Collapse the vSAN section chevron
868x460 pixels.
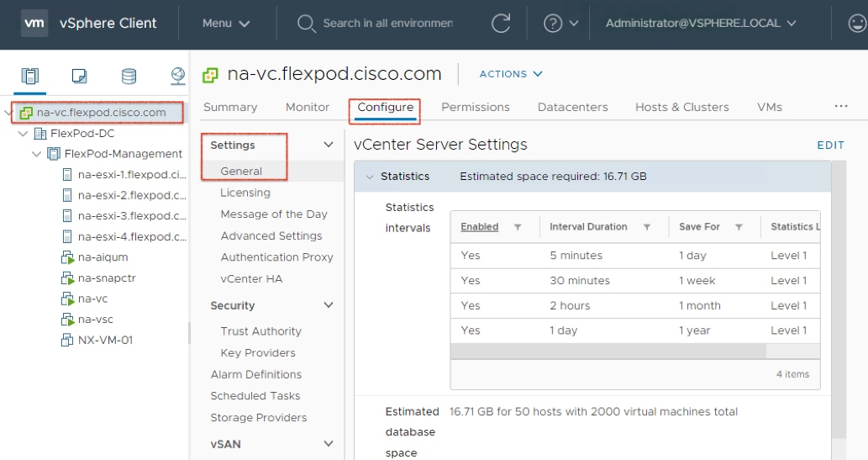tap(329, 443)
